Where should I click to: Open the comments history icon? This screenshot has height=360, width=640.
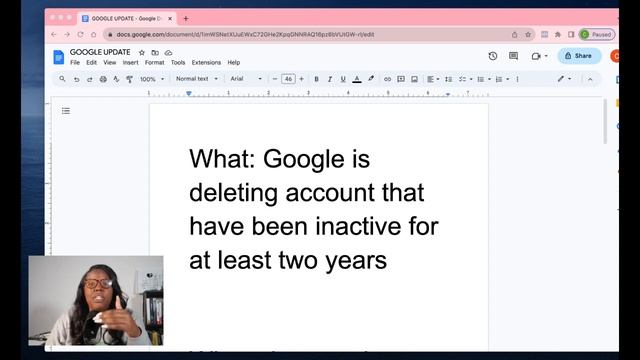(x=513, y=56)
